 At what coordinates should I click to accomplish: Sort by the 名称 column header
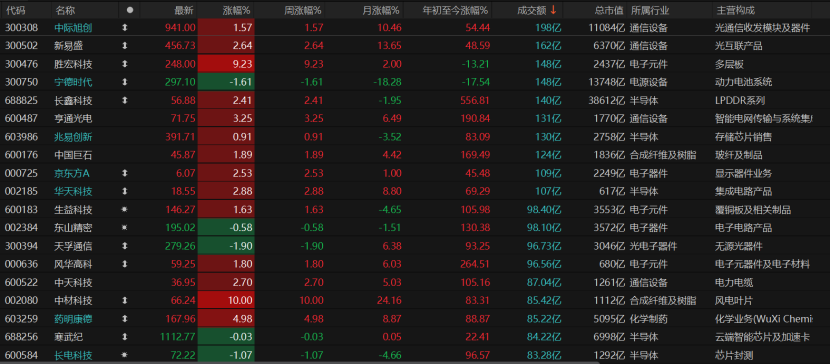[65, 10]
